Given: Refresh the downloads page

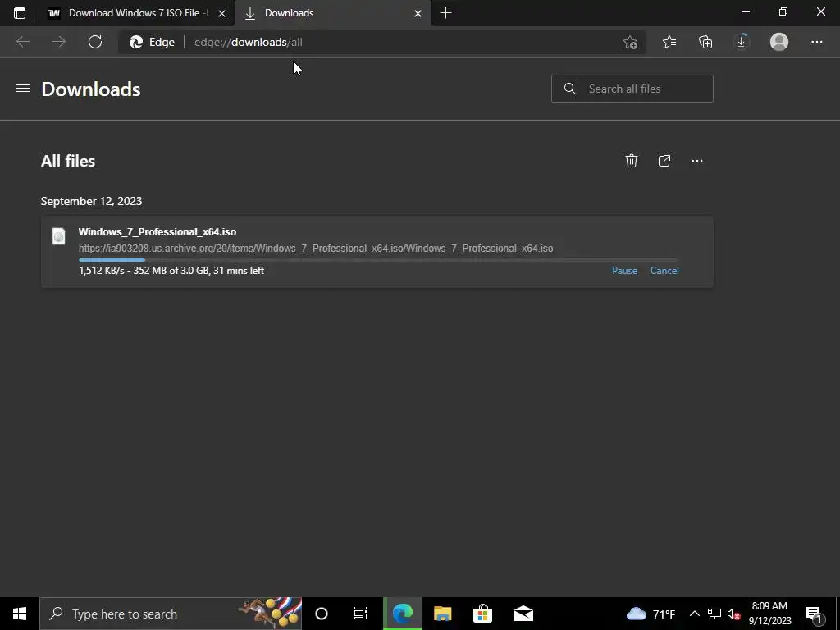Looking at the screenshot, I should coord(95,42).
